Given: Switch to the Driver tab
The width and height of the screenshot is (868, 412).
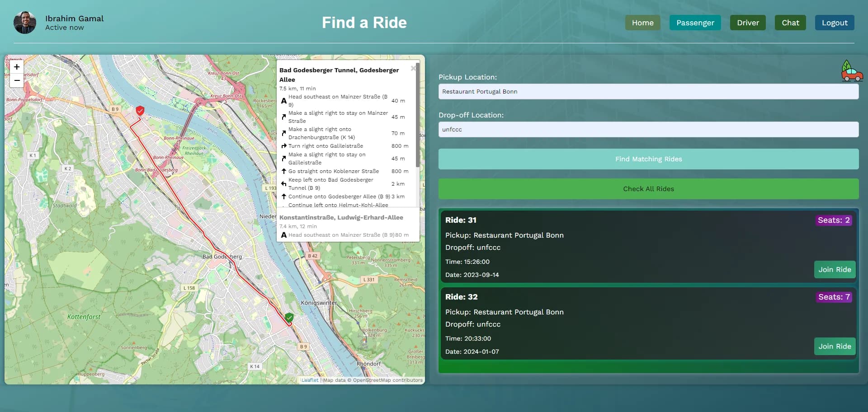Looking at the screenshot, I should tap(748, 23).
